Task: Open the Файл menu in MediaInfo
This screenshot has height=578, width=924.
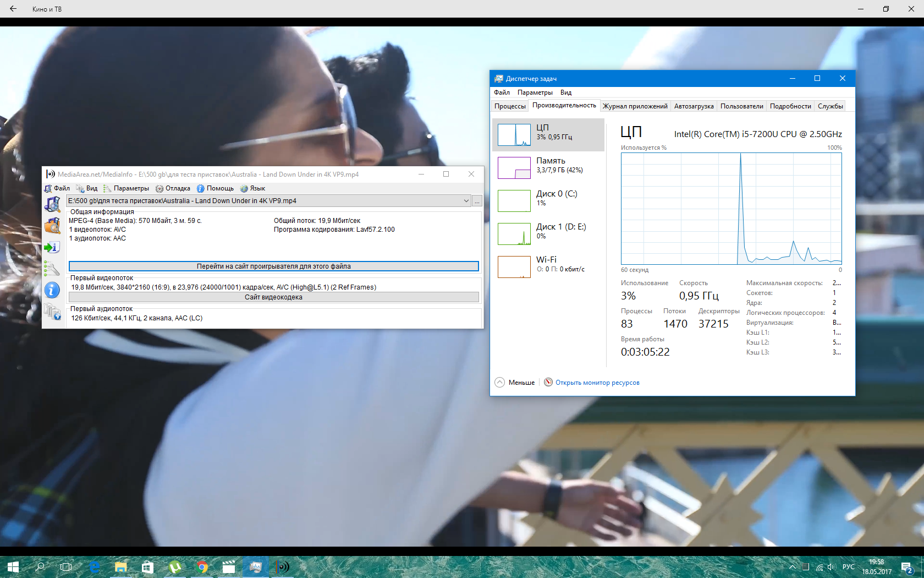Action: [57, 188]
